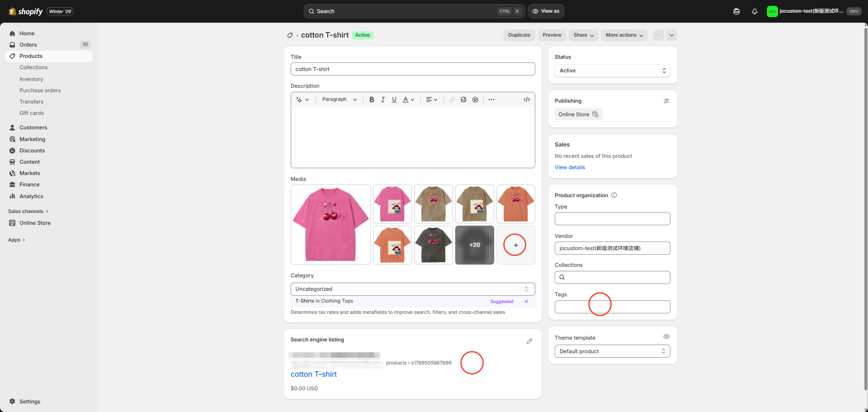Preview theme template with eye icon
Image resolution: width=868 pixels, height=412 pixels.
[666, 337]
